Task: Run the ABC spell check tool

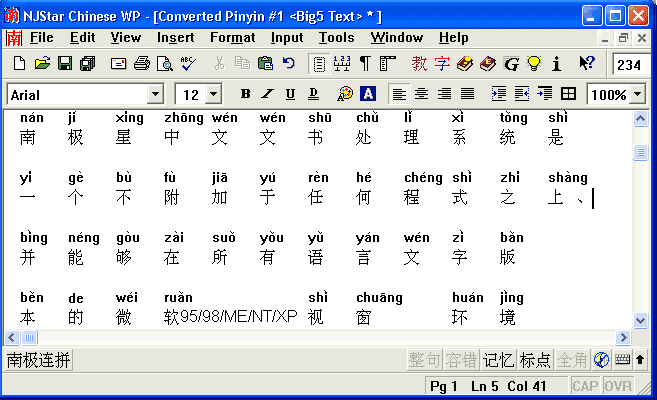Action: pyautogui.click(x=188, y=64)
